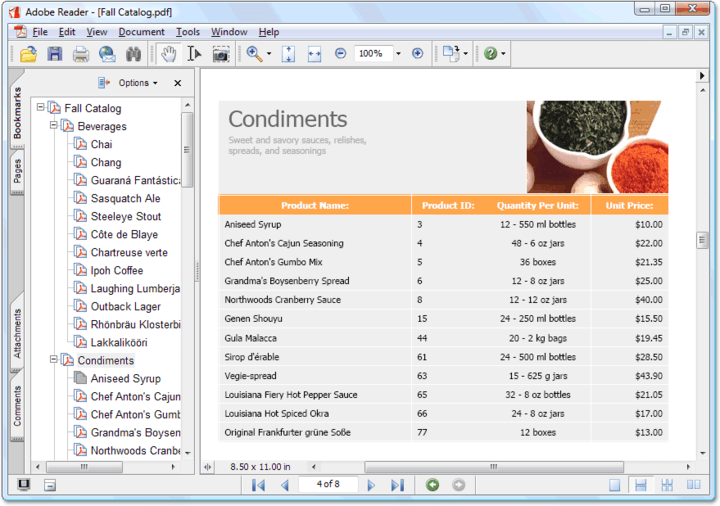Viewport: 720px width, 506px height.
Task: Click the page number field
Action: [x=328, y=485]
